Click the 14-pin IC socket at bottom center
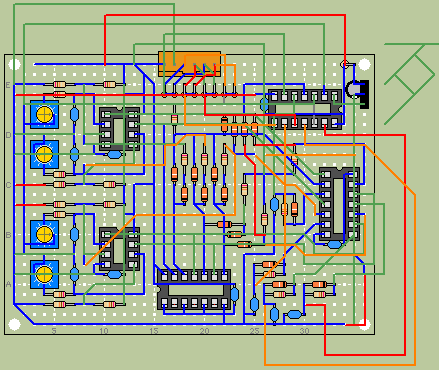This screenshot has height=370, width=439. (x=194, y=290)
